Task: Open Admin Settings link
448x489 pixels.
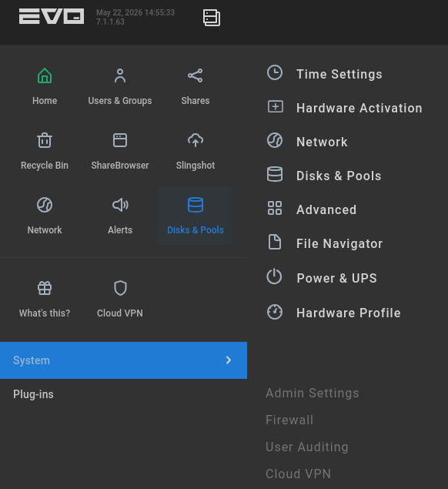Action: click(x=313, y=394)
